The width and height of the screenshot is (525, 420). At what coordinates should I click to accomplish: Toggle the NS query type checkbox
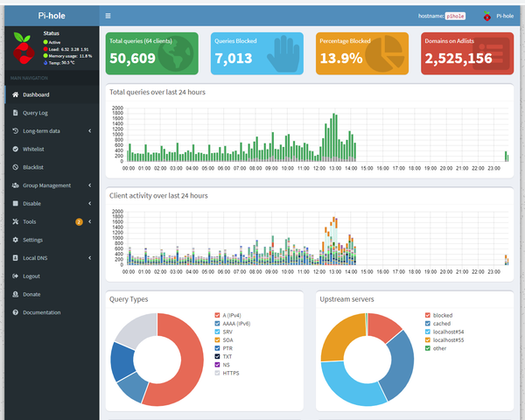(217, 365)
